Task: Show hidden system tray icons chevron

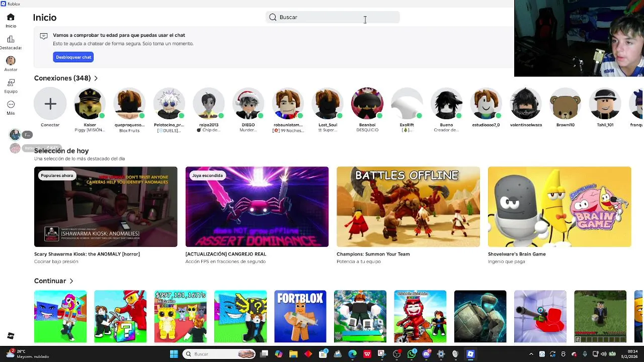Action: [531, 354]
